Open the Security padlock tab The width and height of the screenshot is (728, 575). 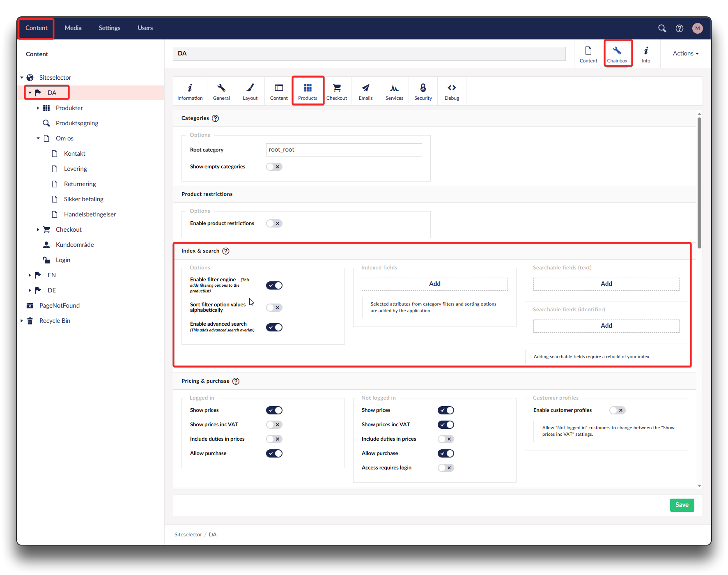423,91
